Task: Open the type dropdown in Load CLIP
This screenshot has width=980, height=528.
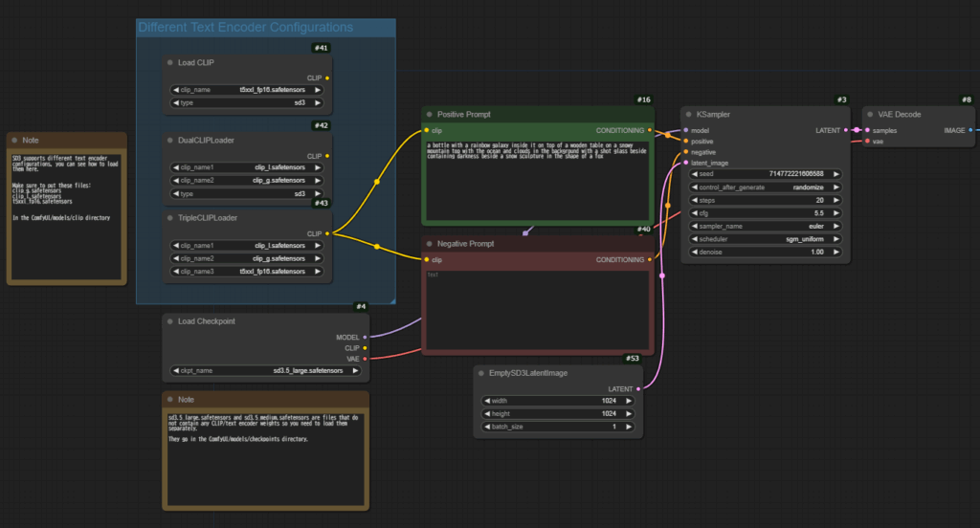Action: click(x=247, y=103)
